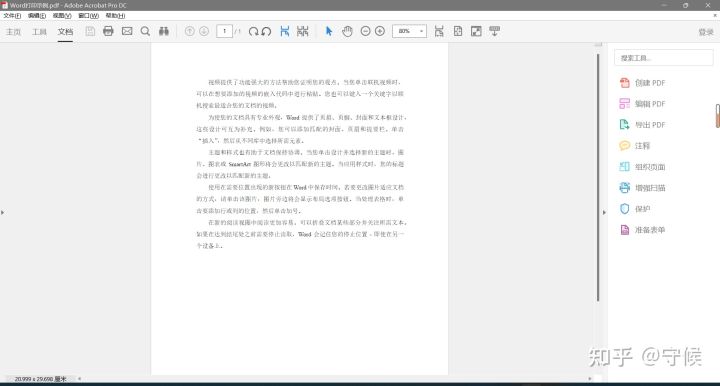The height and width of the screenshot is (386, 720).
Task: Click the second scissors-like page toolbar icon
Action: click(303, 31)
